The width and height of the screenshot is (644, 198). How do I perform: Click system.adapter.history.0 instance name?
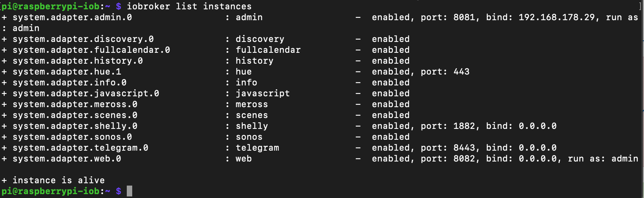(x=78, y=61)
